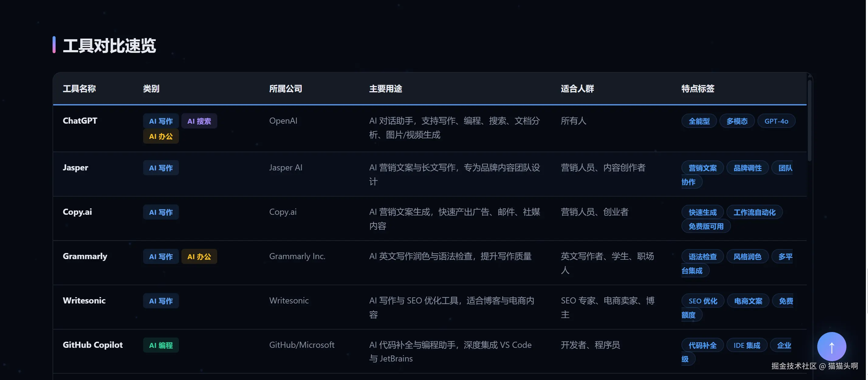Click Grammarly's main-use description text
Image resolution: width=868 pixels, height=380 pixels.
coord(450,256)
